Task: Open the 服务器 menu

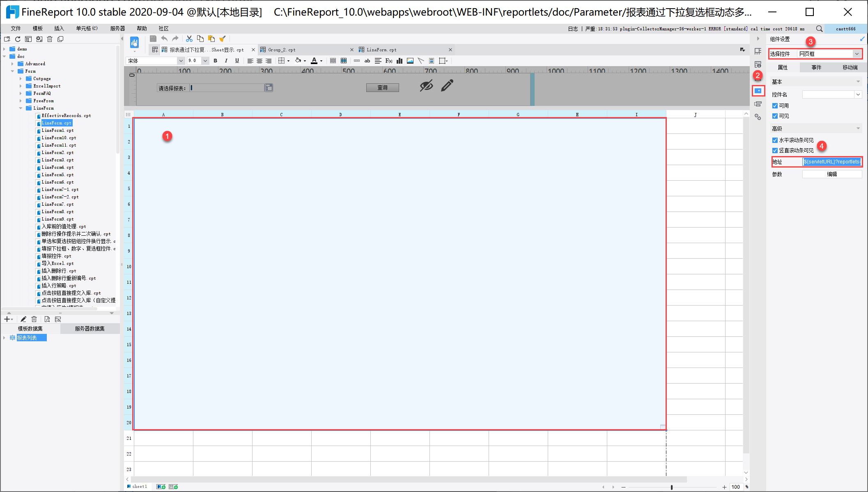Action: 117,28
